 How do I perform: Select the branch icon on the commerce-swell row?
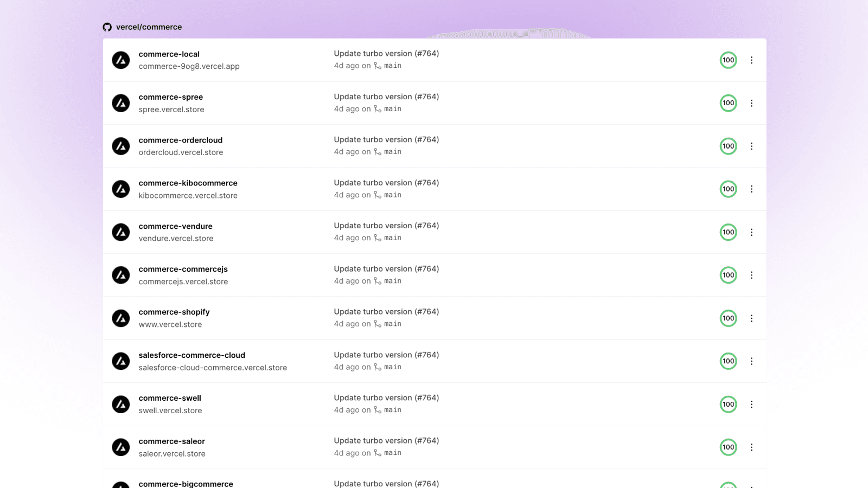click(x=377, y=410)
